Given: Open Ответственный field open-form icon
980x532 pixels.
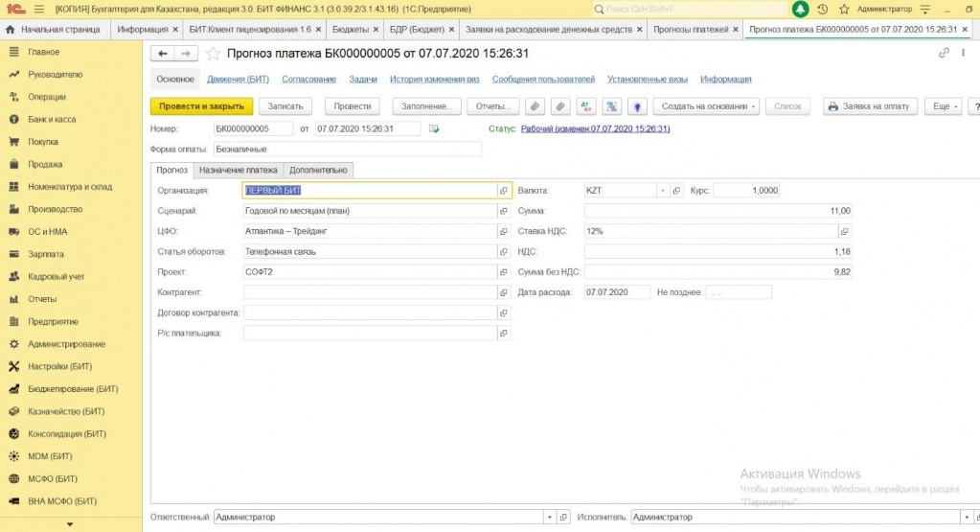Looking at the screenshot, I should tap(563, 518).
